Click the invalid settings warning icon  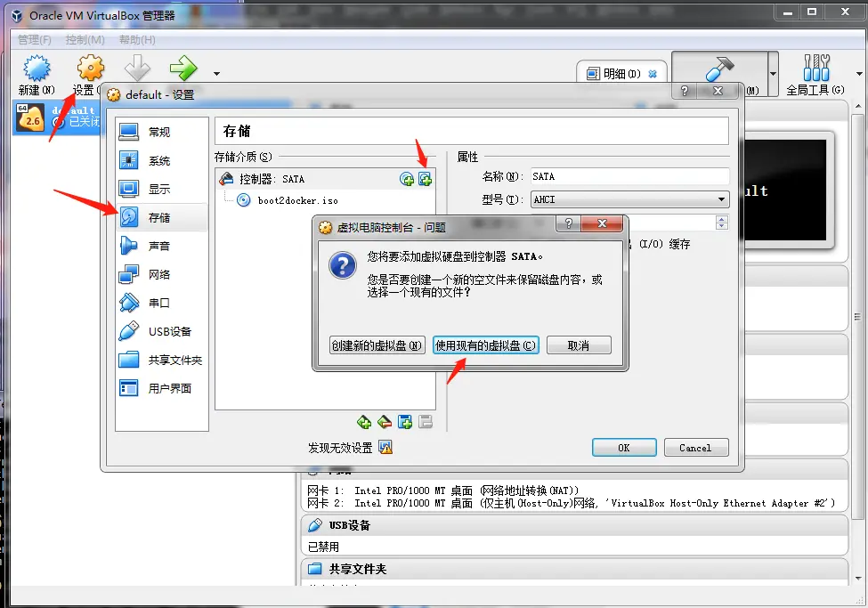point(385,448)
